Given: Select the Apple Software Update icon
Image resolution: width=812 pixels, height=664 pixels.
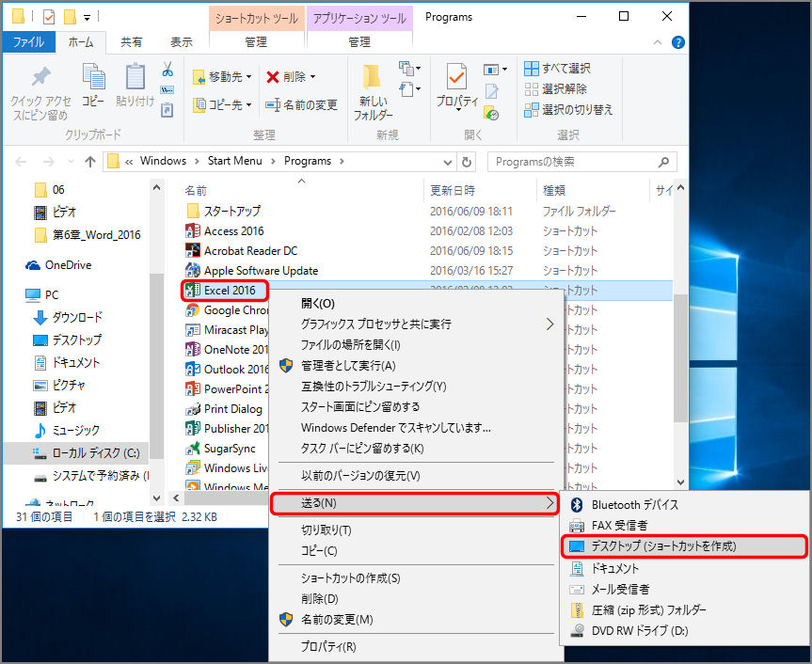Looking at the screenshot, I should click(193, 270).
